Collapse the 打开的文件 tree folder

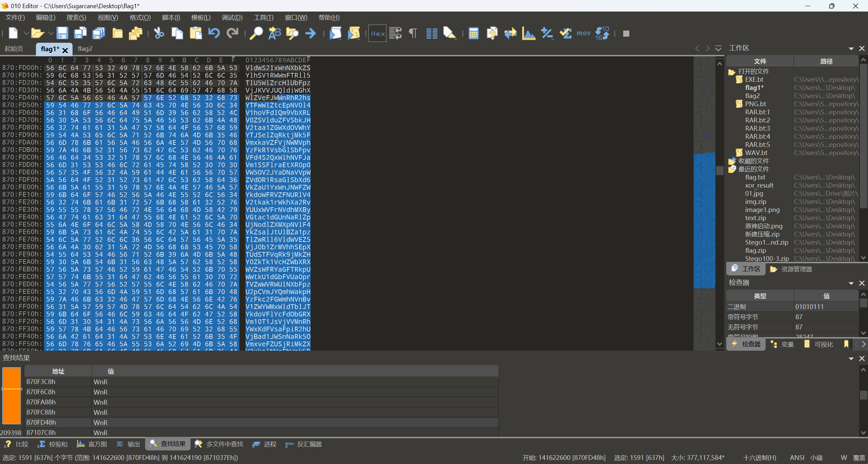tap(731, 72)
